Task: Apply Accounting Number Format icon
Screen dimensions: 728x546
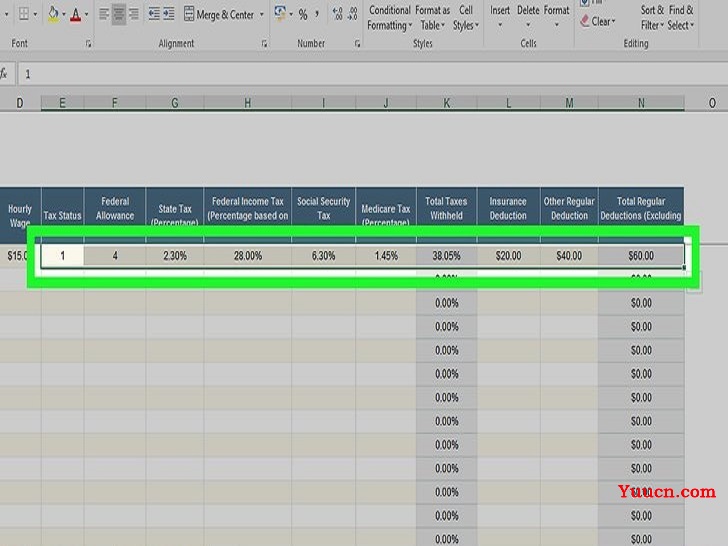Action: 280,14
